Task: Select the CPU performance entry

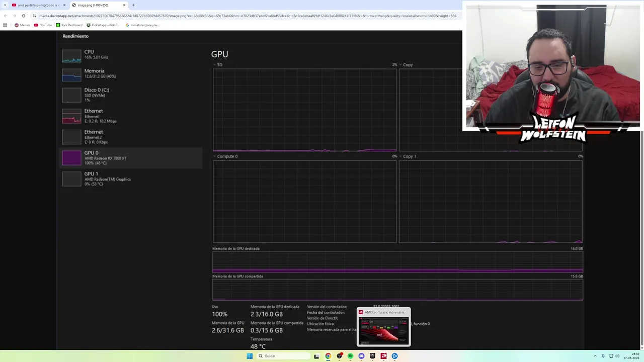Action: pos(132,55)
